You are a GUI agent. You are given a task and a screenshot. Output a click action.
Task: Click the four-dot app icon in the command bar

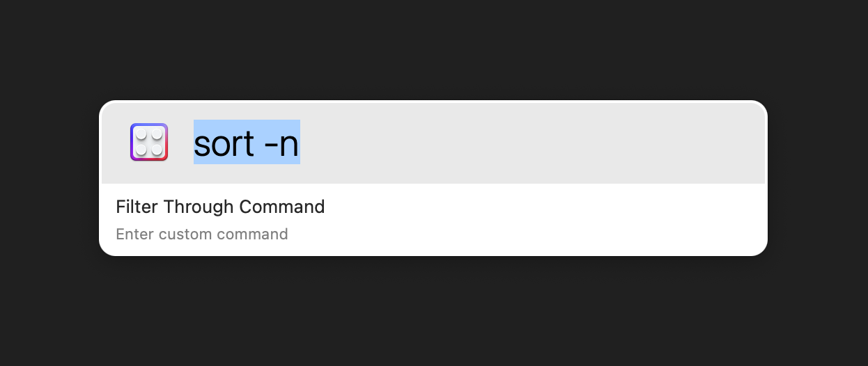149,142
